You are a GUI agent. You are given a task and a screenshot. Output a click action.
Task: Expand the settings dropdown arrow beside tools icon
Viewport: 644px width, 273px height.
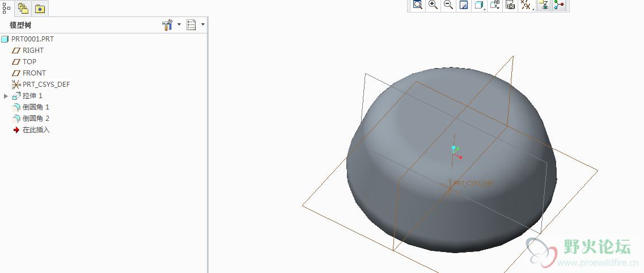point(179,24)
